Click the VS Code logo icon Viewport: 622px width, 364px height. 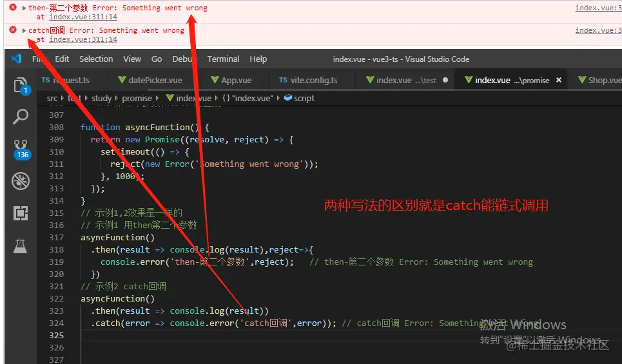16,59
